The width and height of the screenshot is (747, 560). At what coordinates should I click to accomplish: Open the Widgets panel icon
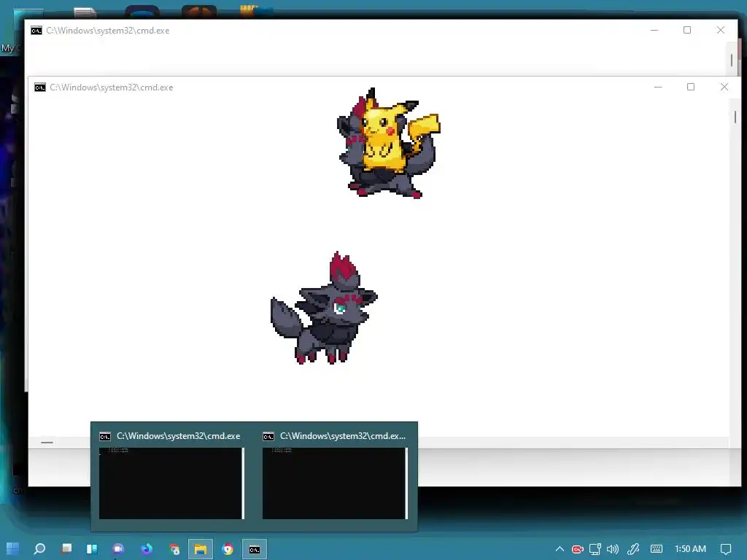tap(92, 548)
